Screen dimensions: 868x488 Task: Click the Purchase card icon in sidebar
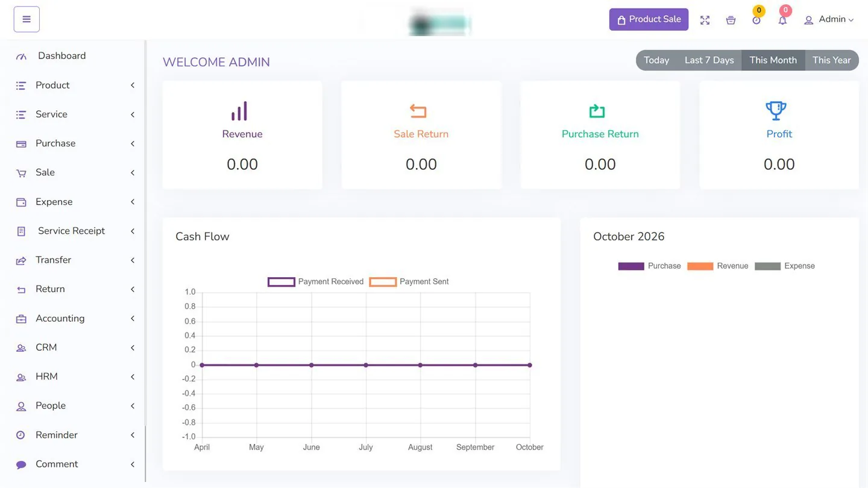pos(21,144)
